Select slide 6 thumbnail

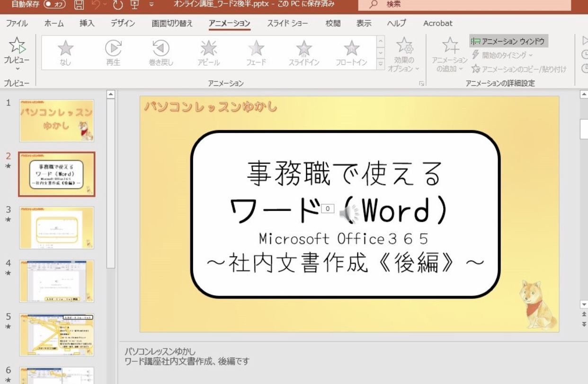coord(57,375)
